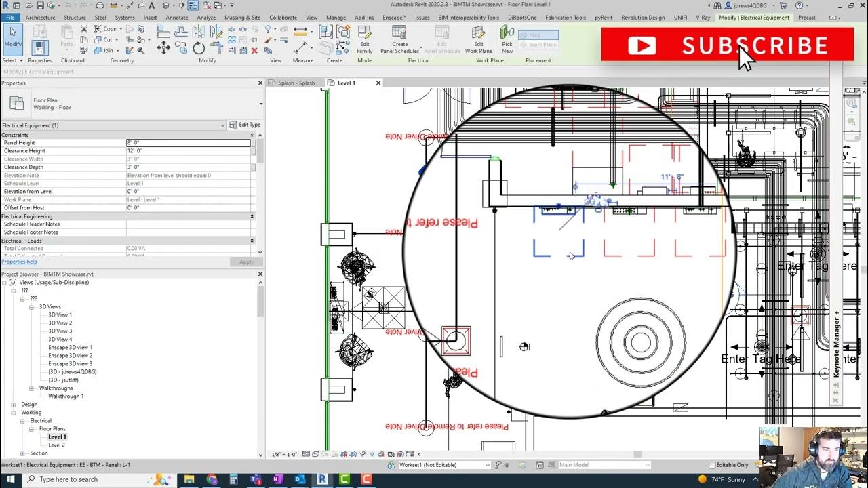
Task: Open 3D View 1 in Project Browser
Action: coord(60,315)
